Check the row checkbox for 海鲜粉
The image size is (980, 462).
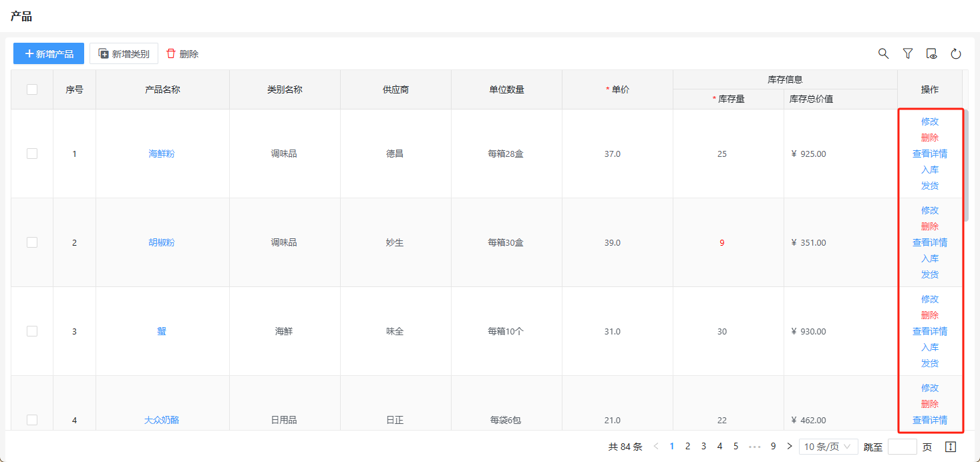point(32,154)
